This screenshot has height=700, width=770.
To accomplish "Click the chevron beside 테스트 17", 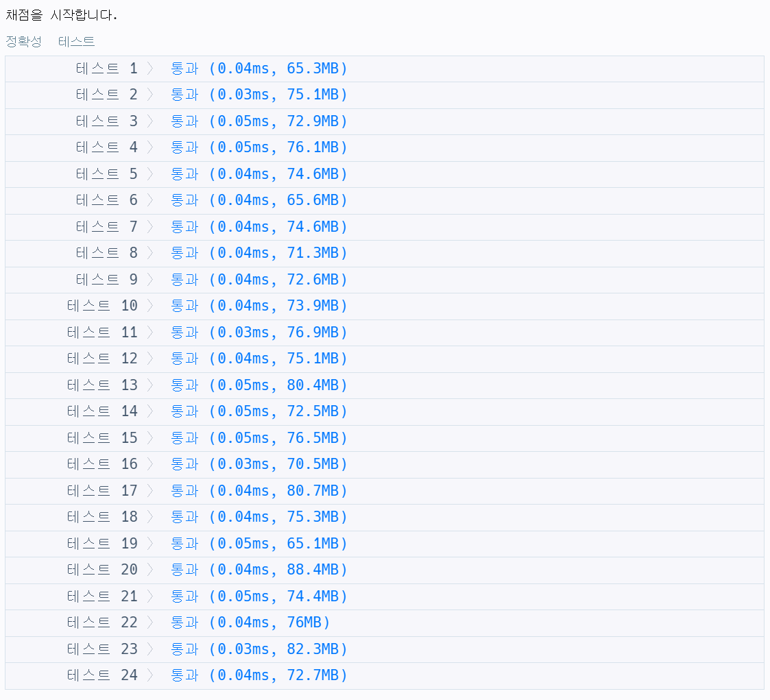I will 150,490.
